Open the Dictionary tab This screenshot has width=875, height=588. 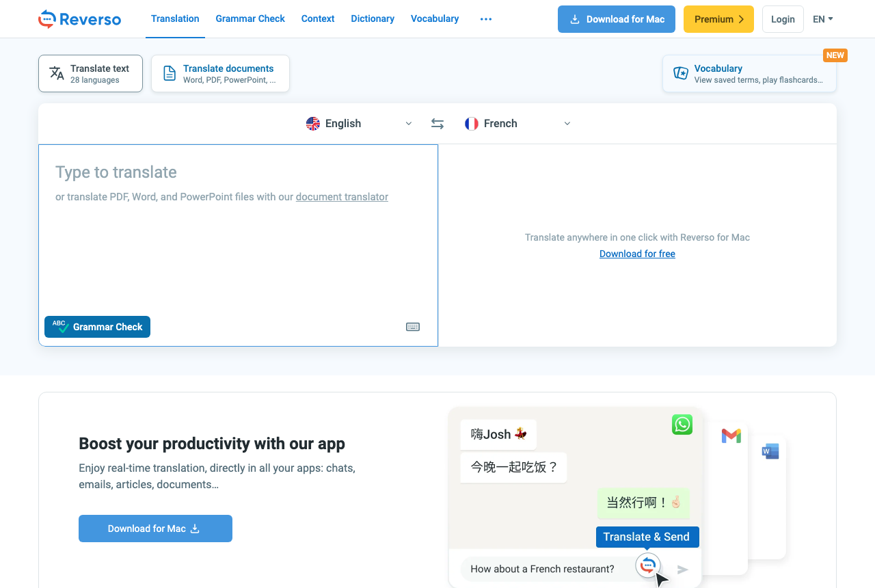click(373, 18)
